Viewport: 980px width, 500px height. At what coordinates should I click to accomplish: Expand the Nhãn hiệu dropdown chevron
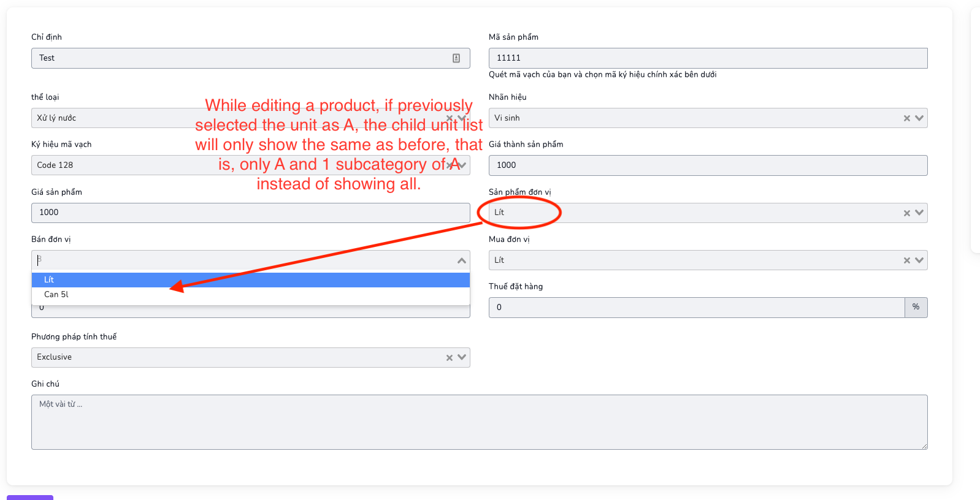click(x=919, y=118)
